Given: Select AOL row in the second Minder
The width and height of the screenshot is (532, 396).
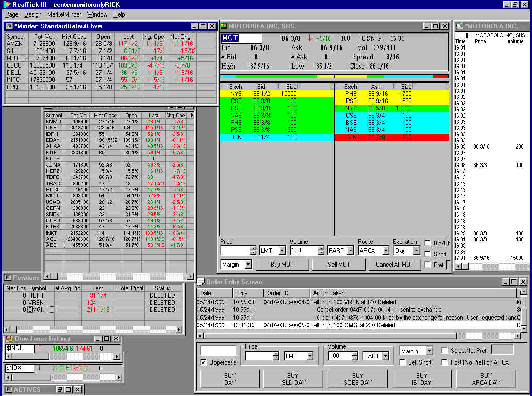Looking at the screenshot, I should click(120, 239).
